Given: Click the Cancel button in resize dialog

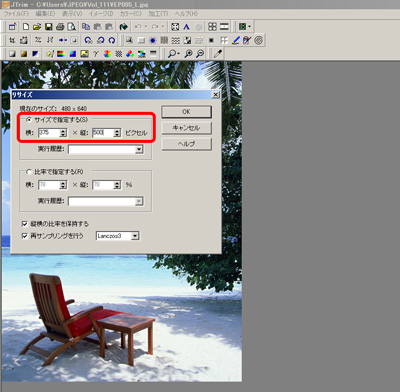Looking at the screenshot, I should coord(186,128).
